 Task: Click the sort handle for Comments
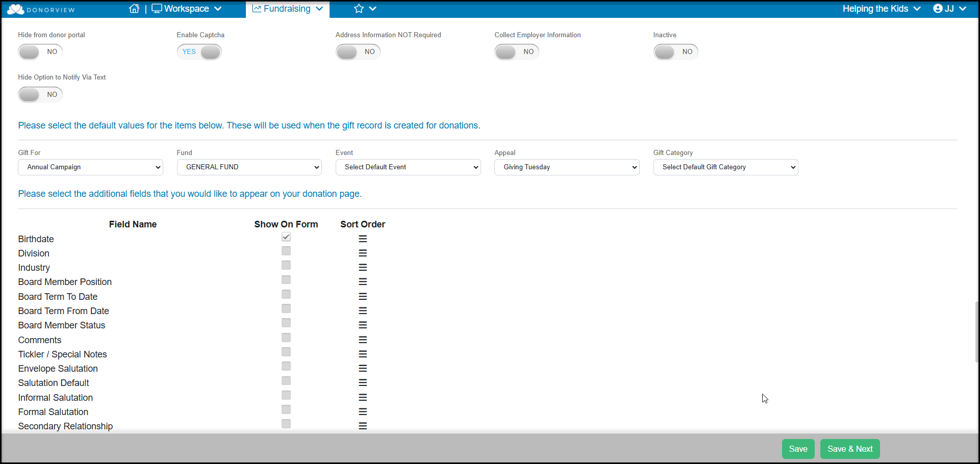coord(363,340)
